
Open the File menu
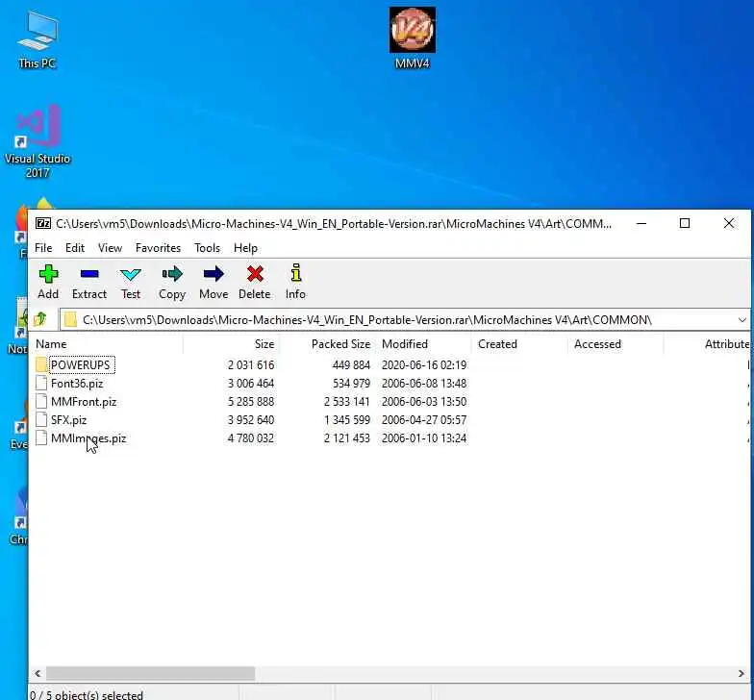pos(43,248)
